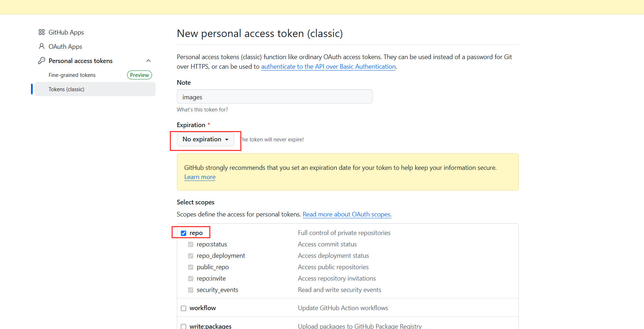Open the No expiration dropdown

(x=205, y=139)
